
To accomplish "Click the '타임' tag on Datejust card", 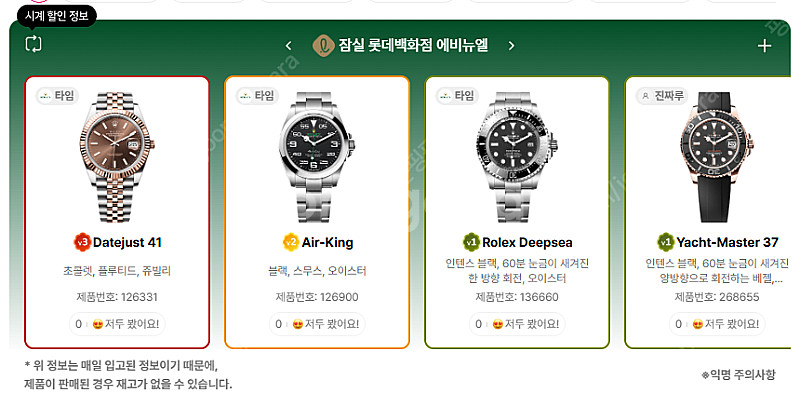I will 57,95.
